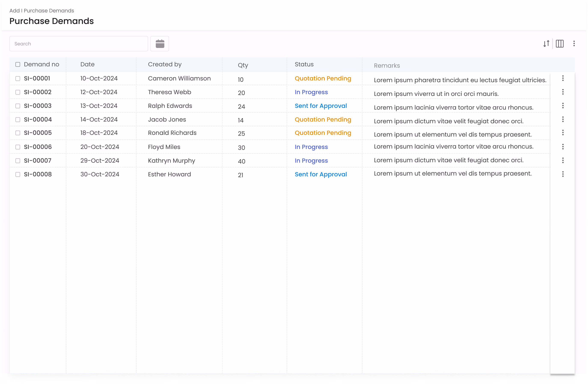Click the date 30-Oct-2024
Image resolution: width=588 pixels, height=384 pixels.
tap(100, 174)
